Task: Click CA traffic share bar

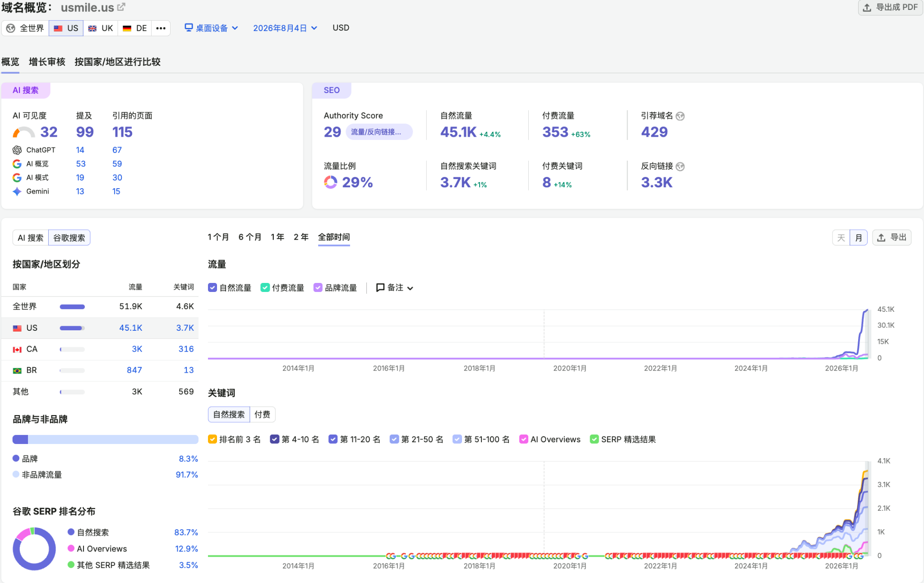Action: click(72, 349)
